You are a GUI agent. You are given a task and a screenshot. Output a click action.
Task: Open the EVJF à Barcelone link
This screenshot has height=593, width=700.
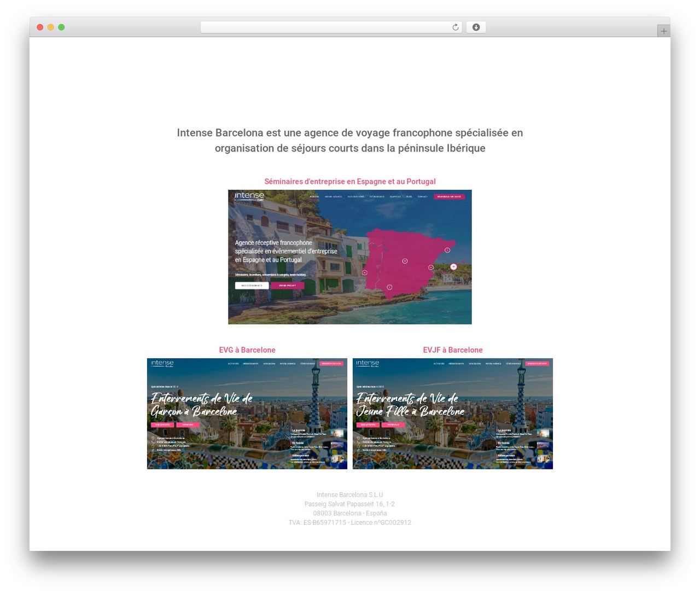pos(453,350)
